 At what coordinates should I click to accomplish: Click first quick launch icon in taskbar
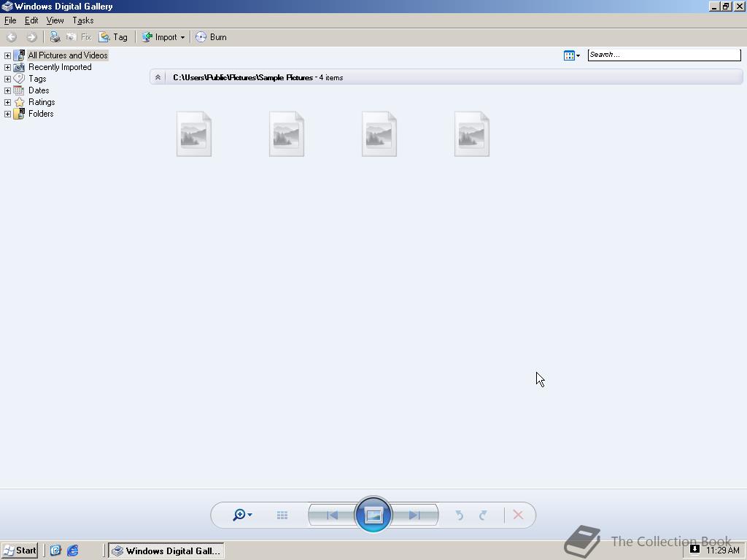[55, 551]
